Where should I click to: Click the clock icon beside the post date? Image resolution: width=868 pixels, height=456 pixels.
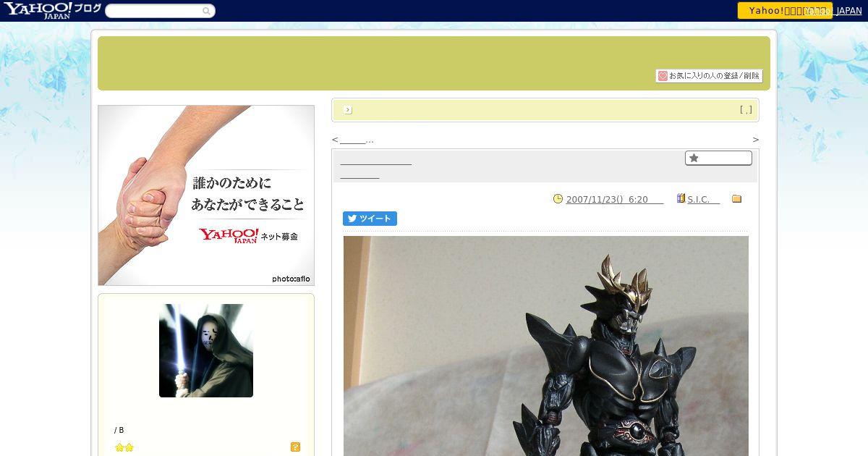point(558,199)
